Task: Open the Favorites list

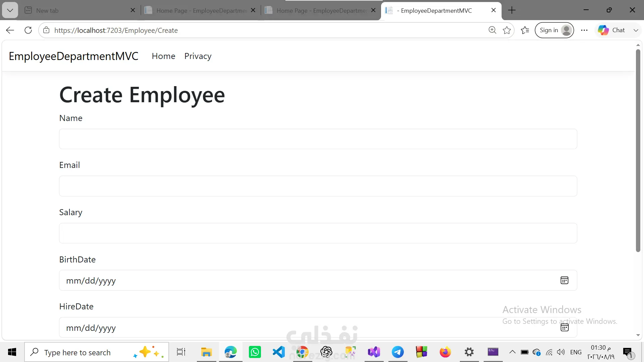Action: point(525,30)
